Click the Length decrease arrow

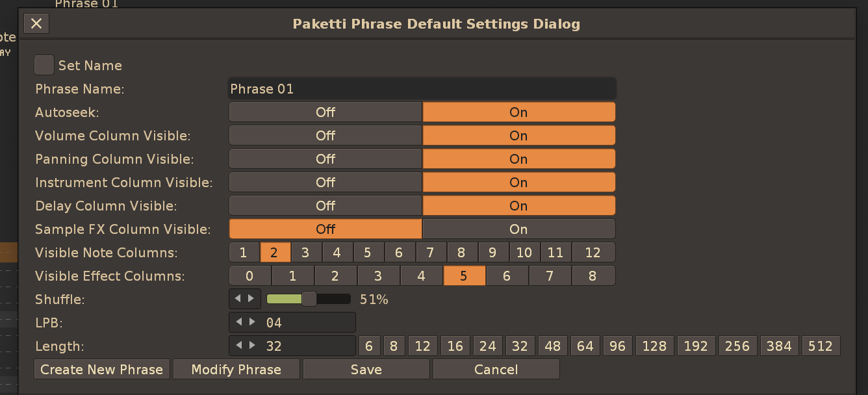[x=238, y=346]
